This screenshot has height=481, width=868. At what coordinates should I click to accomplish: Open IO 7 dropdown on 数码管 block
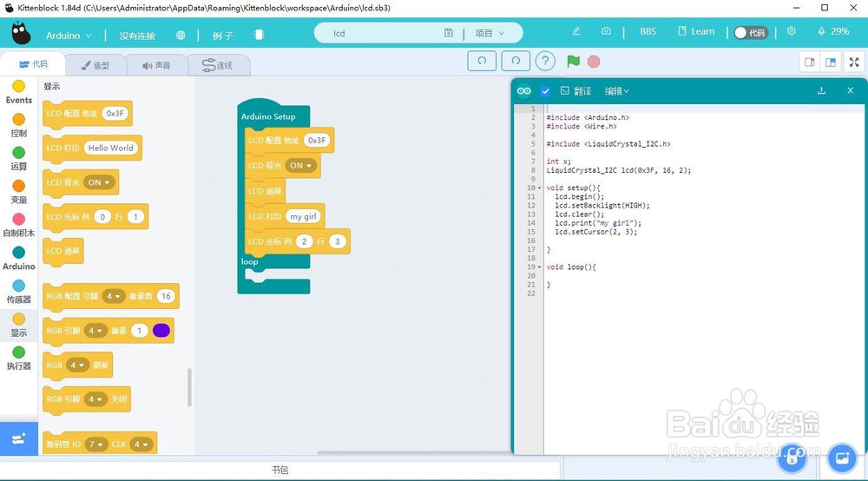click(x=95, y=445)
